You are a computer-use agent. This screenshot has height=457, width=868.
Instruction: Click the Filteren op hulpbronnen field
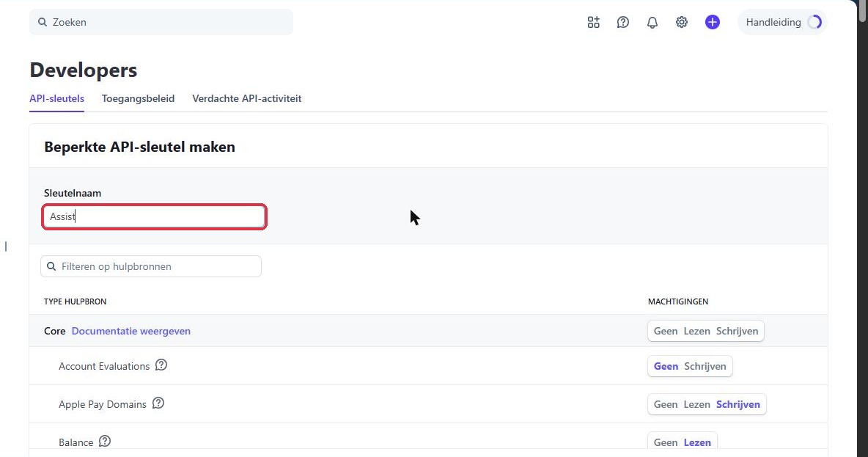click(150, 266)
